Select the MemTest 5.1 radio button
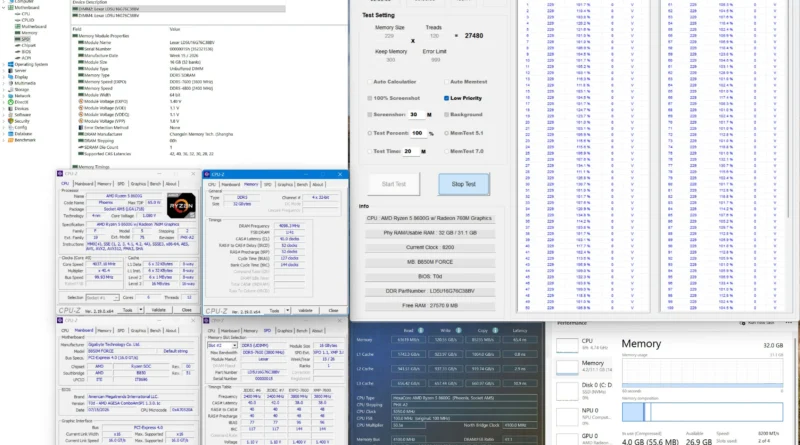This screenshot has height=445, width=800. point(446,133)
